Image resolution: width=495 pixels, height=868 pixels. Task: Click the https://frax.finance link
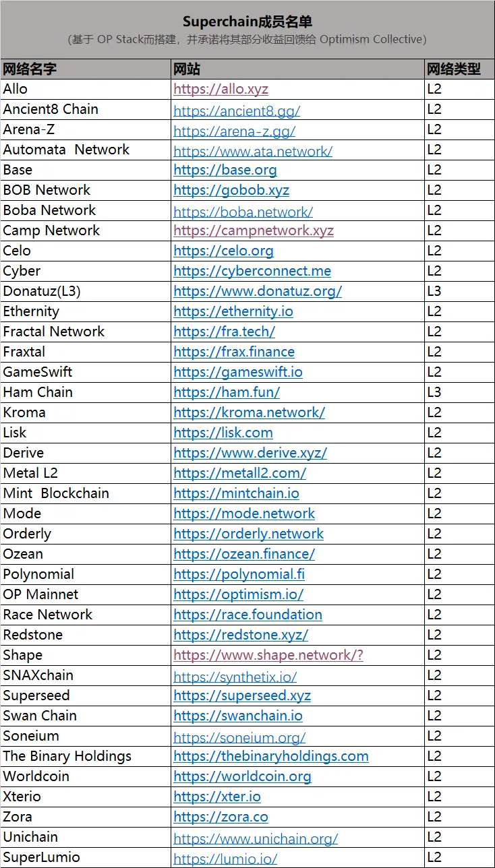point(233,352)
